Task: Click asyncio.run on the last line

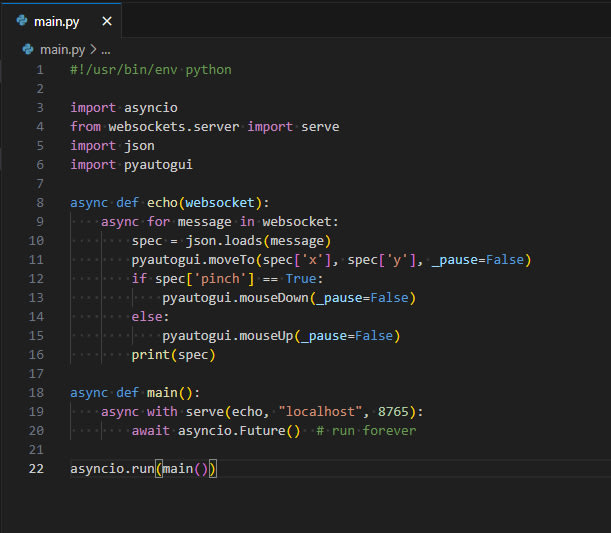Action: [x=110, y=469]
